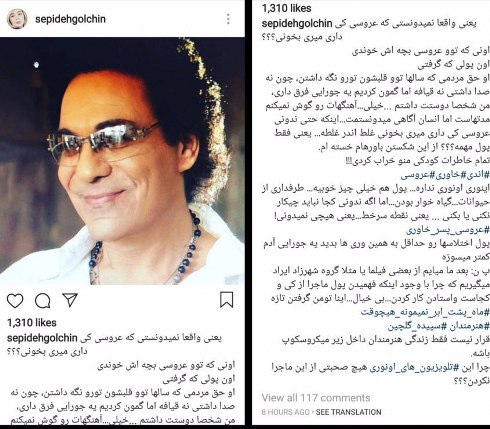Tap the heart like icon

tap(15, 301)
